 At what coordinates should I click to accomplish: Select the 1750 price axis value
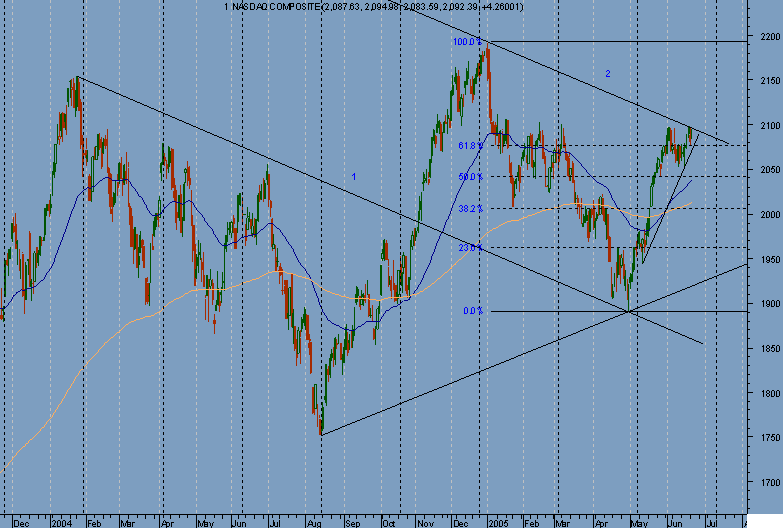[772, 438]
